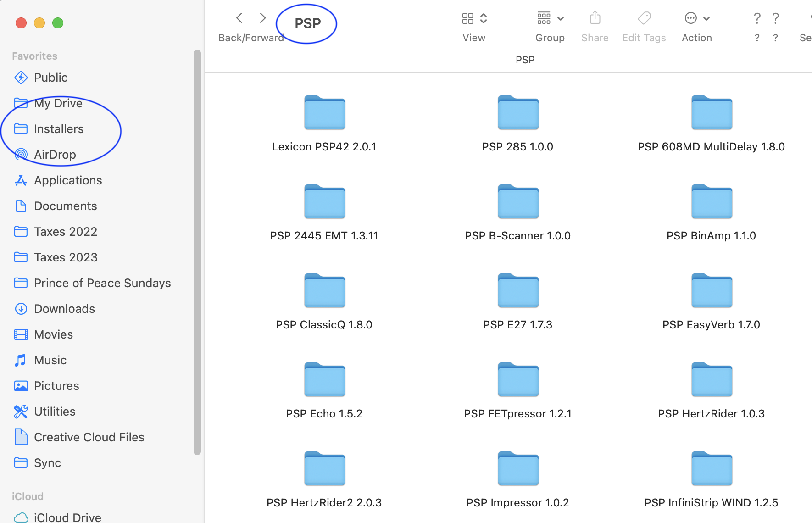Open Applications from sidebar
The image size is (812, 523).
point(68,180)
